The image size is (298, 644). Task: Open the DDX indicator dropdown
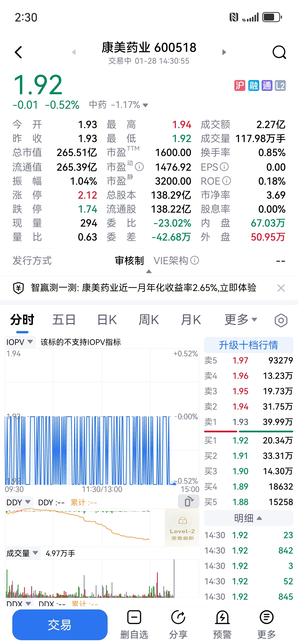(19, 604)
